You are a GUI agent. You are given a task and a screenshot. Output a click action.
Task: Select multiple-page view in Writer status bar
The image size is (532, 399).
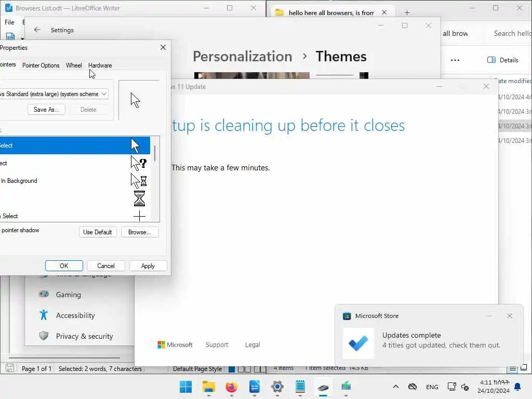pos(245,369)
